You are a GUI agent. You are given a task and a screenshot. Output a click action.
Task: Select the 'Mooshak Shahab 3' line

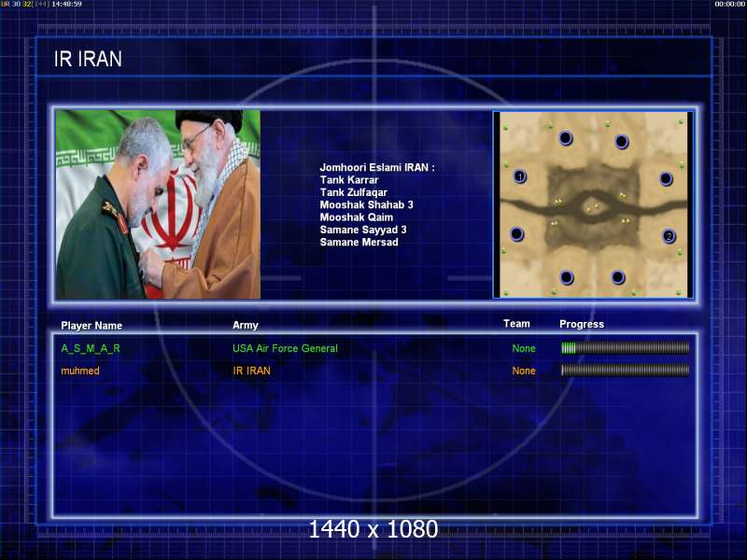click(366, 204)
